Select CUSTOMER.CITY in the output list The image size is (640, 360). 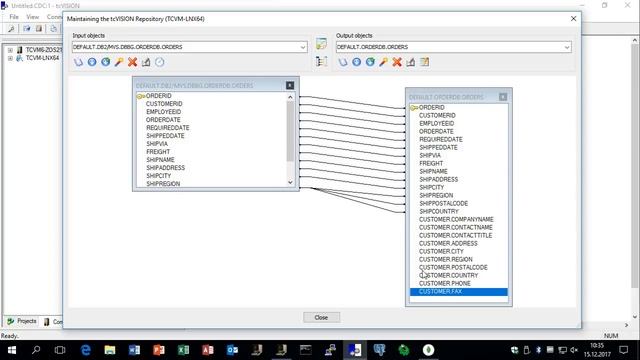441,251
